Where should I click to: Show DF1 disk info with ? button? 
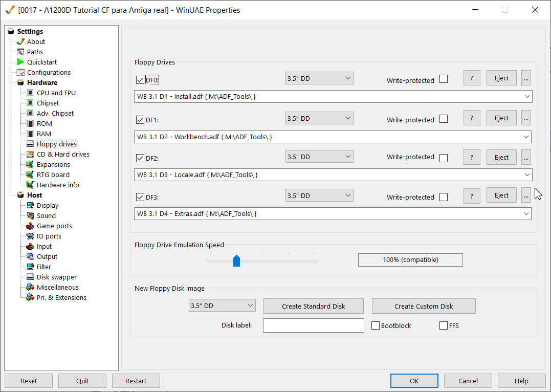point(472,118)
